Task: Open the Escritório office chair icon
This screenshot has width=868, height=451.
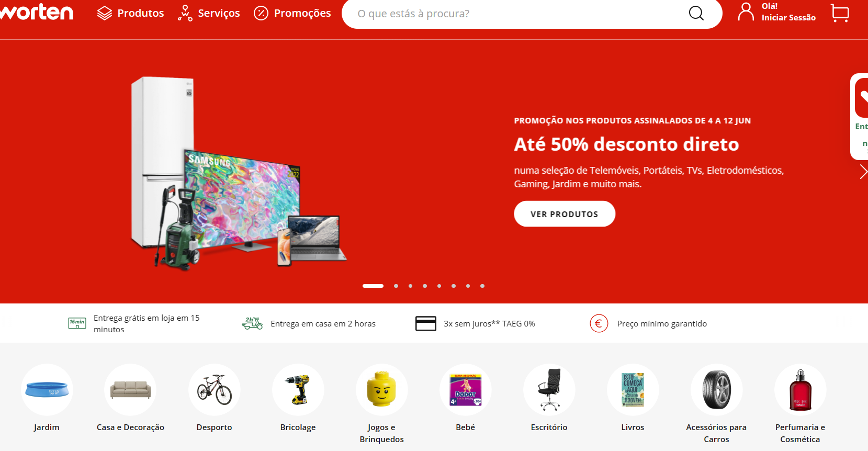Action: click(549, 390)
